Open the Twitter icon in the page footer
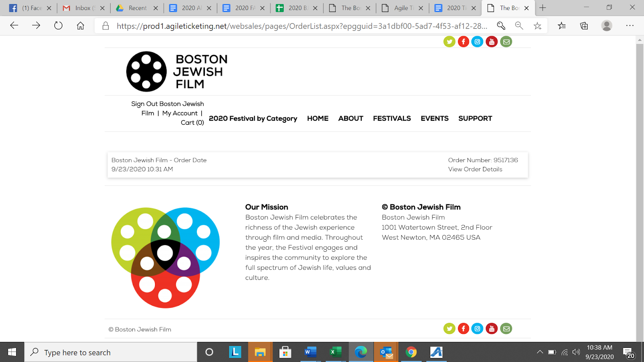644x362 pixels. click(449, 329)
